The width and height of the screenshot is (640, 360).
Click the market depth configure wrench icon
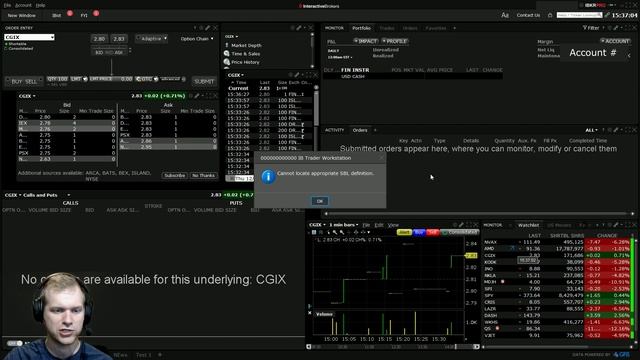[x=197, y=96]
